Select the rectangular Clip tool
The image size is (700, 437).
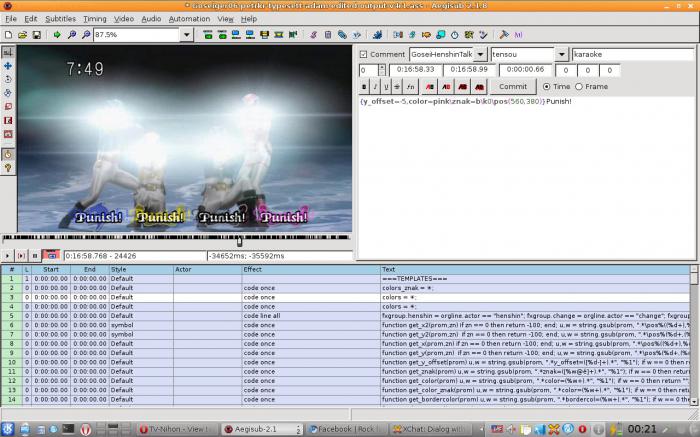click(8, 121)
